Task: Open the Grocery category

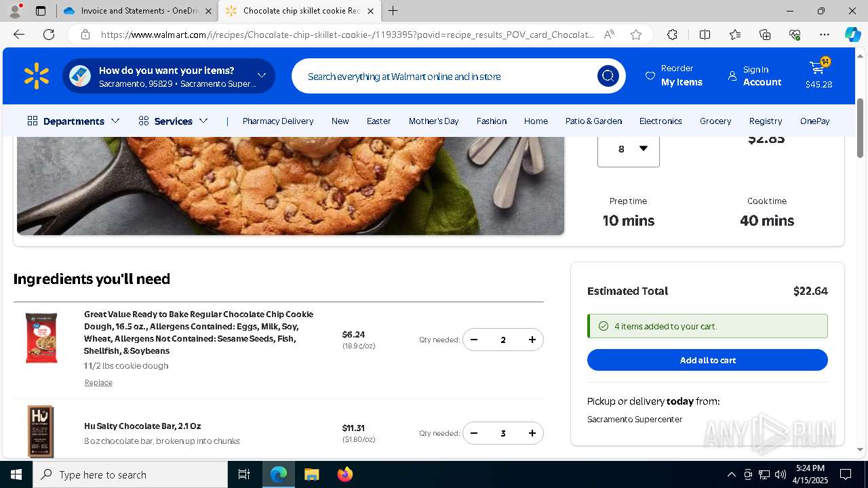Action: [715, 121]
